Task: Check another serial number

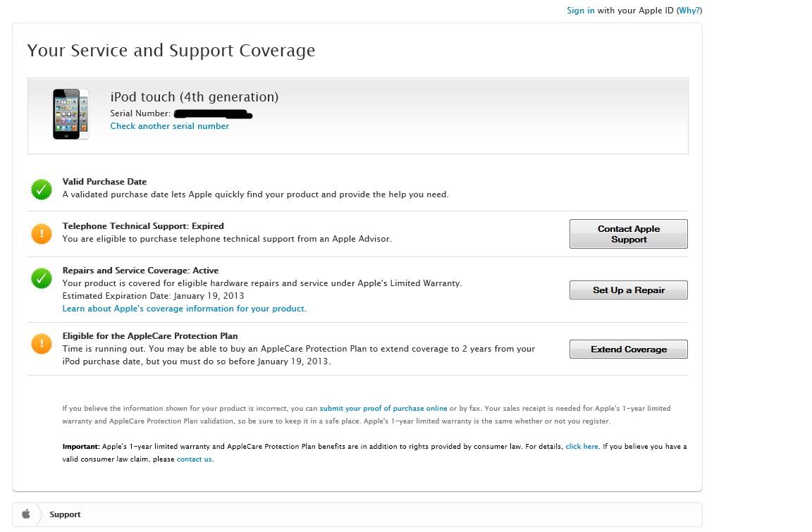Action: (x=169, y=125)
